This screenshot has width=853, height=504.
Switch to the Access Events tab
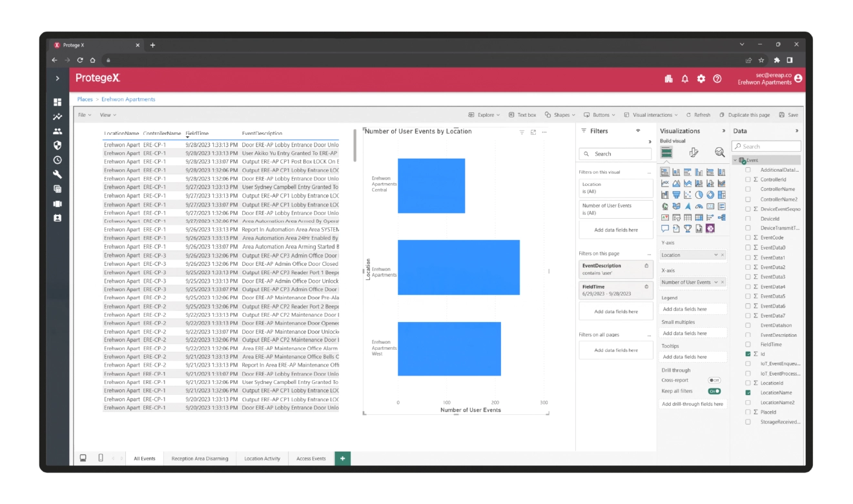[x=311, y=458]
